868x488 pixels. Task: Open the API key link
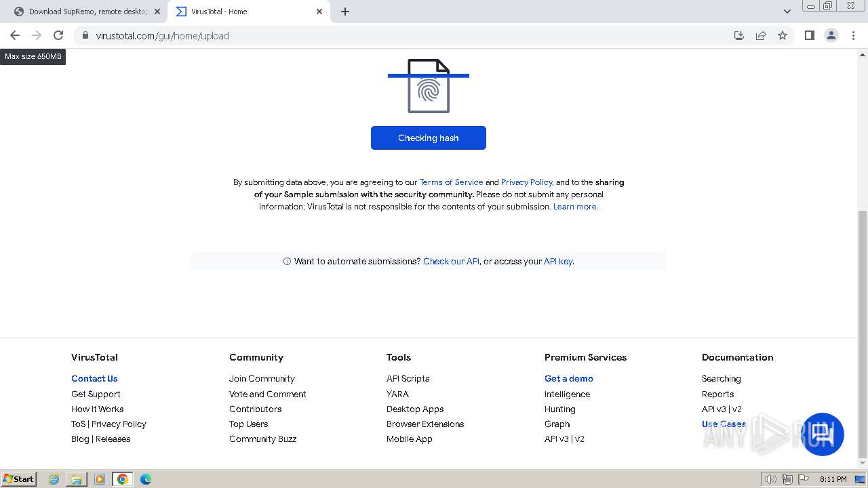coord(558,261)
